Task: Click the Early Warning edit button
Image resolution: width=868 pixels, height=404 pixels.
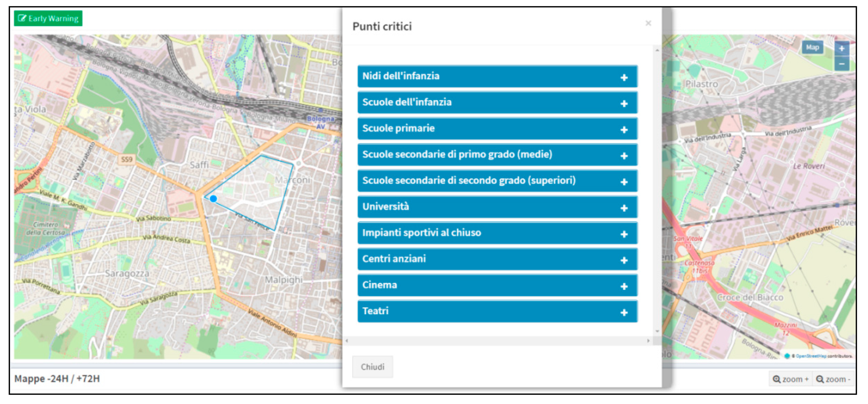Action: (x=48, y=18)
